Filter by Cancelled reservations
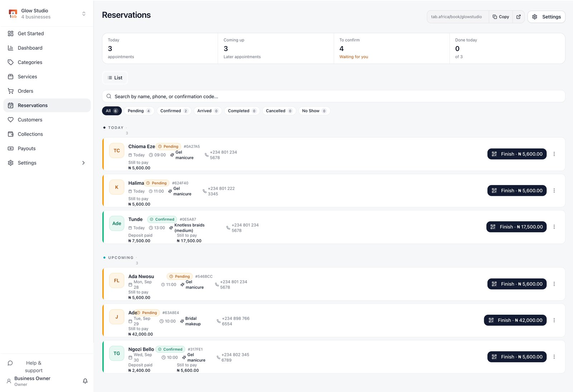The height and width of the screenshot is (392, 573). click(x=279, y=111)
